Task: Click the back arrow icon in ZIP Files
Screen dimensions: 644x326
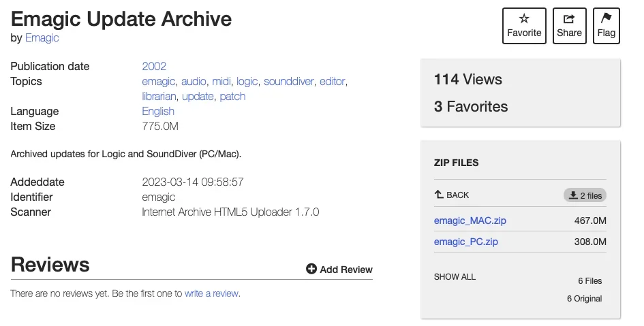Action: [440, 195]
